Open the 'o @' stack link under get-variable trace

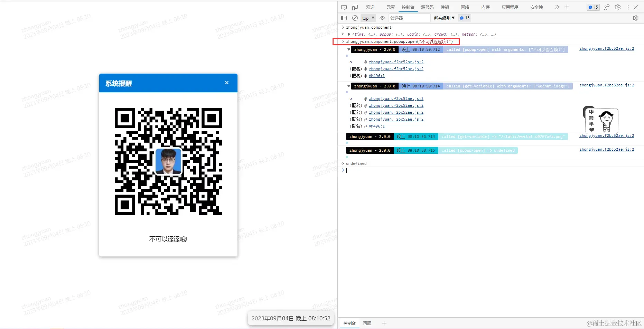tap(396, 98)
